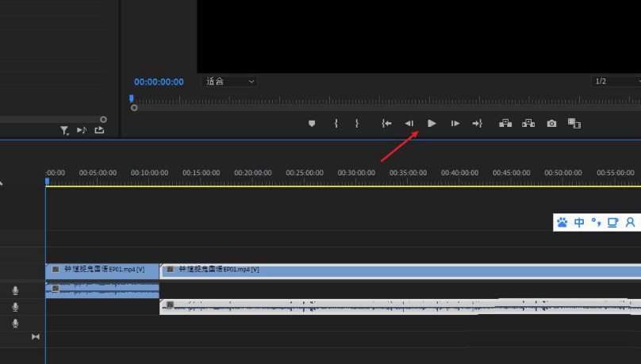Screen dimensions: 641x364
Task: Select the long audio clip on second audio track
Action: tap(400, 306)
